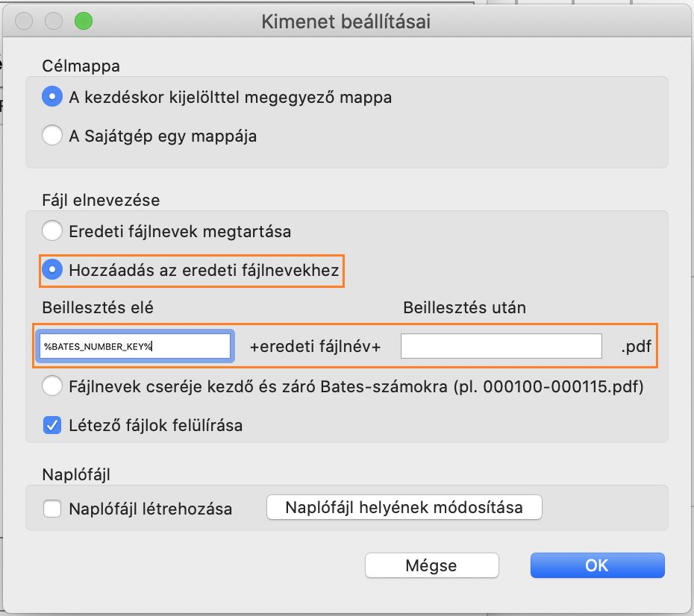Click the "+eredeti fájlnév+" label

pyautogui.click(x=315, y=347)
